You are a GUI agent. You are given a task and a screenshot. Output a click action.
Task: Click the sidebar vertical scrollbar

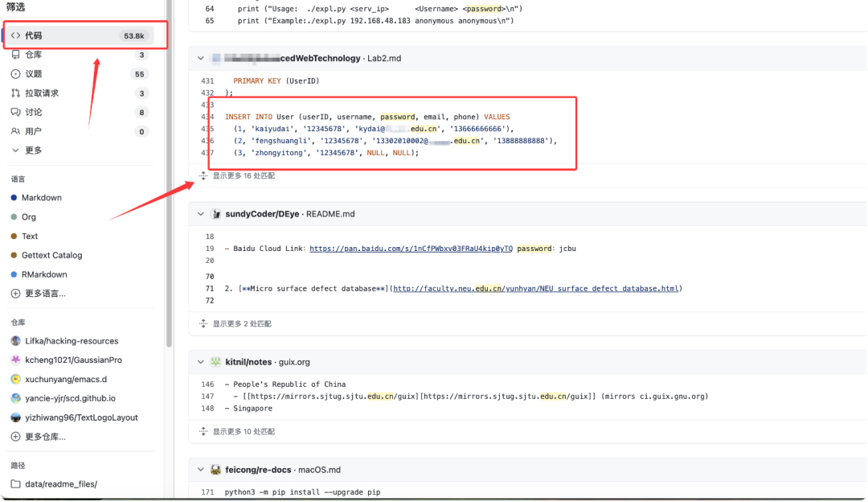coord(169,174)
